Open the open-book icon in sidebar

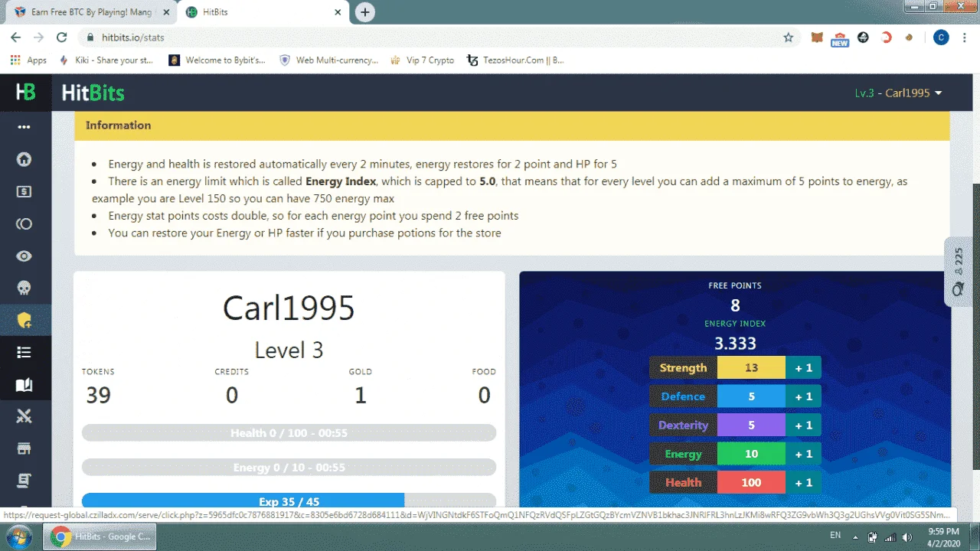24,384
